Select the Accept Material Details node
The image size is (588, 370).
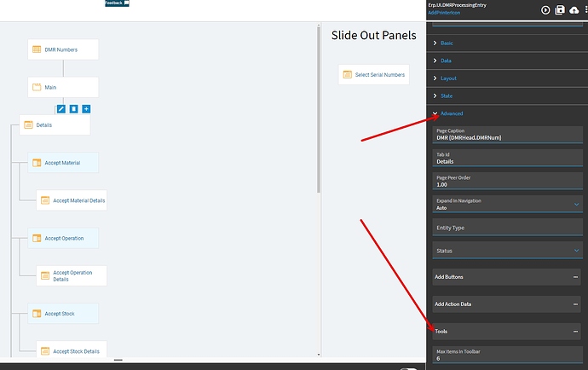click(x=72, y=200)
